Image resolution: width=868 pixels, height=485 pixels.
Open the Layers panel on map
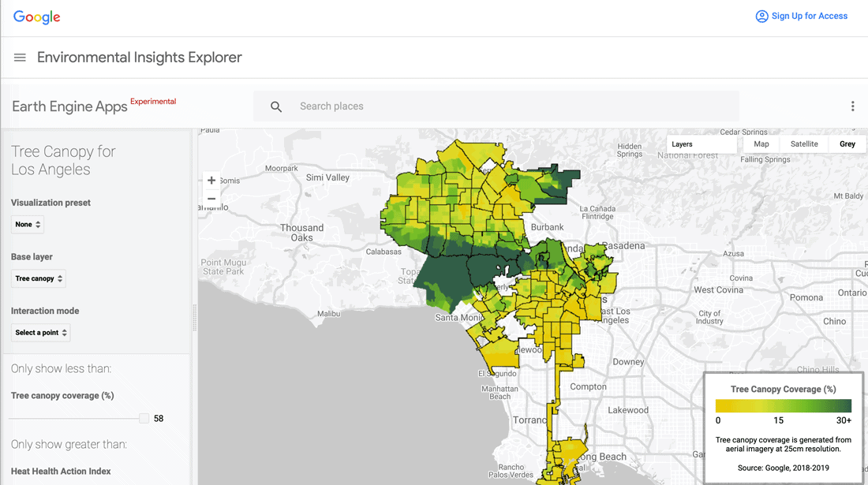pyautogui.click(x=702, y=144)
